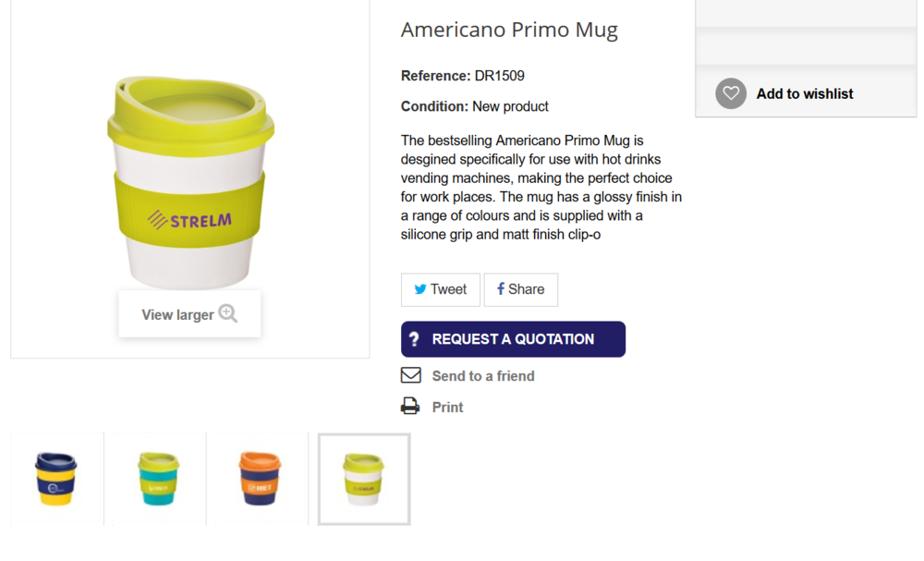Click the highlighted lime mug thumbnail
The width and height of the screenshot is (924, 561).
pyautogui.click(x=363, y=479)
